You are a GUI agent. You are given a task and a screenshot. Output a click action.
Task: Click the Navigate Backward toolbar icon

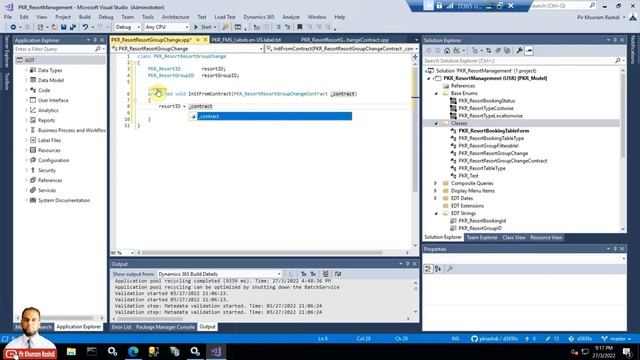tap(13, 27)
